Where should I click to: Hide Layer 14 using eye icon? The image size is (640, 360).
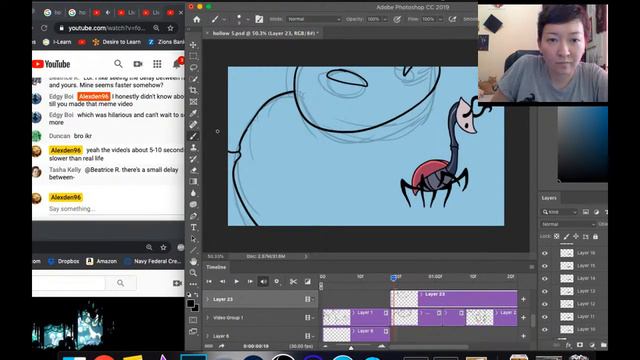(x=545, y=278)
